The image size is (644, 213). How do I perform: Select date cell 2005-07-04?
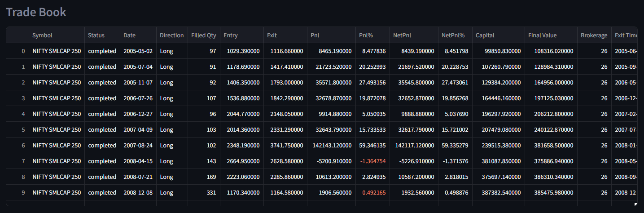[x=138, y=67]
